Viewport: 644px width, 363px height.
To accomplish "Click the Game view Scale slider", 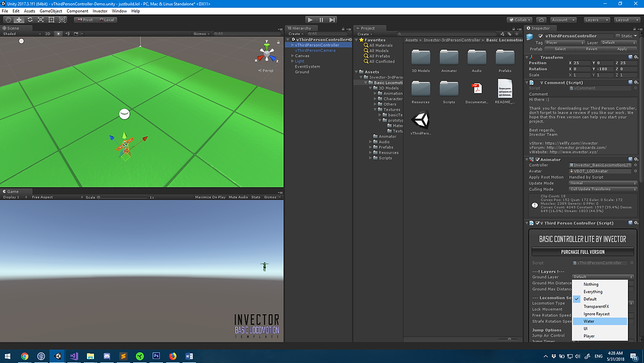I will [122, 197].
